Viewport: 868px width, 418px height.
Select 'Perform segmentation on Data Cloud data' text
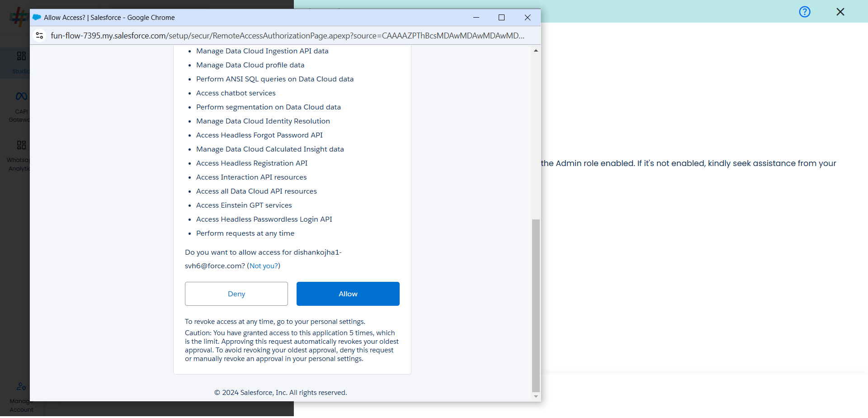tap(269, 107)
